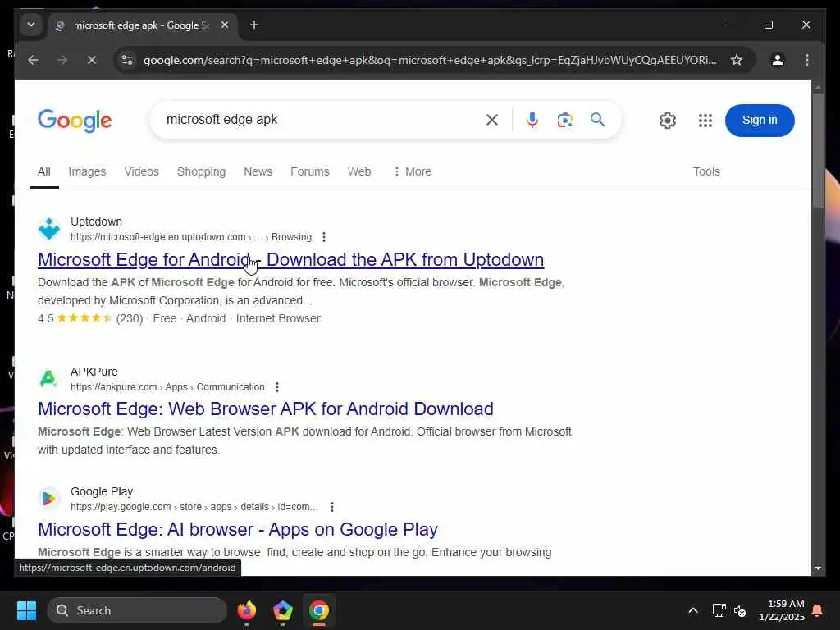This screenshot has height=630, width=840.
Task: Click the play.google.com result URL
Action: [194, 507]
